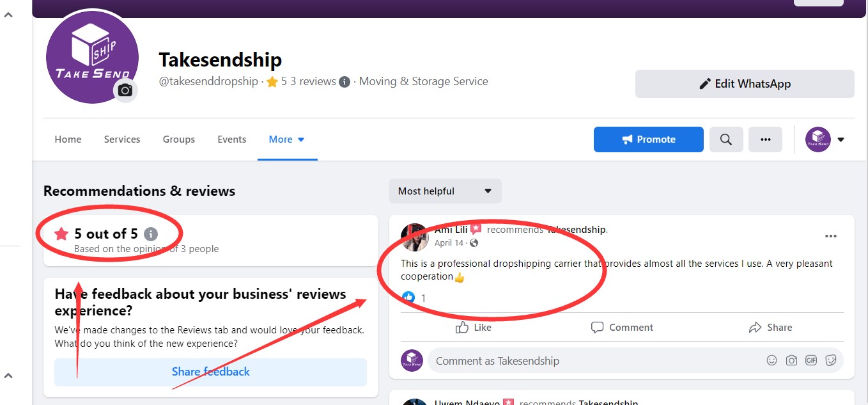The image size is (868, 405).
Task: Like Ami Lili's review
Action: [474, 328]
